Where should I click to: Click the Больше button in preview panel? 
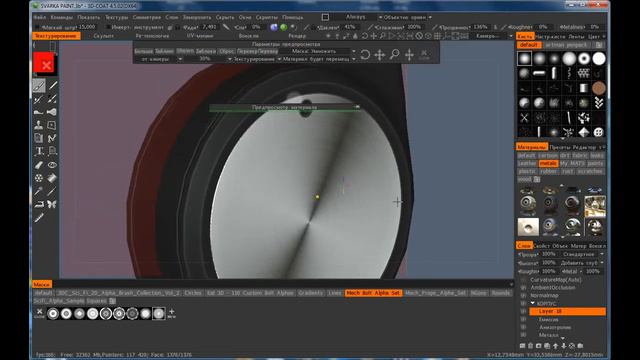[144, 51]
